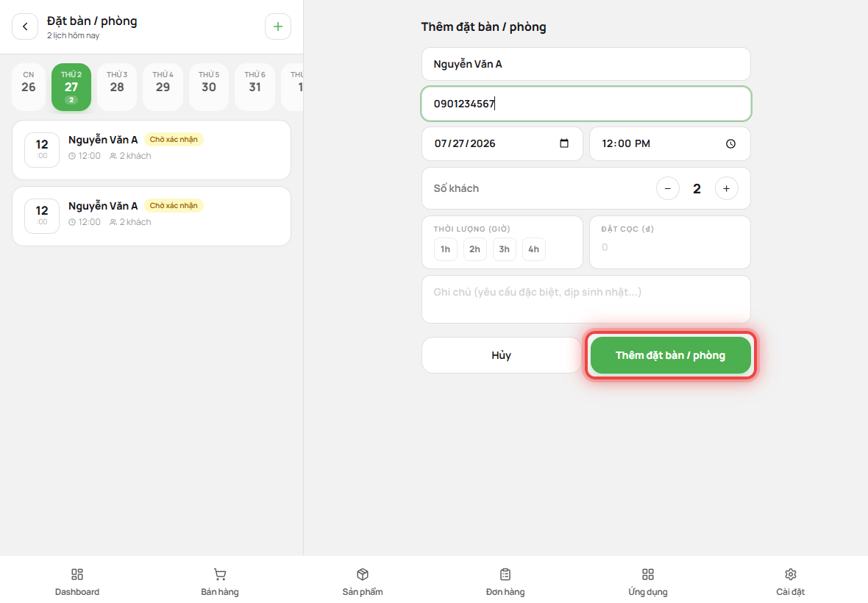The width and height of the screenshot is (868, 603).
Task: Open Dashboard from the bottom navigation
Action: [x=77, y=574]
